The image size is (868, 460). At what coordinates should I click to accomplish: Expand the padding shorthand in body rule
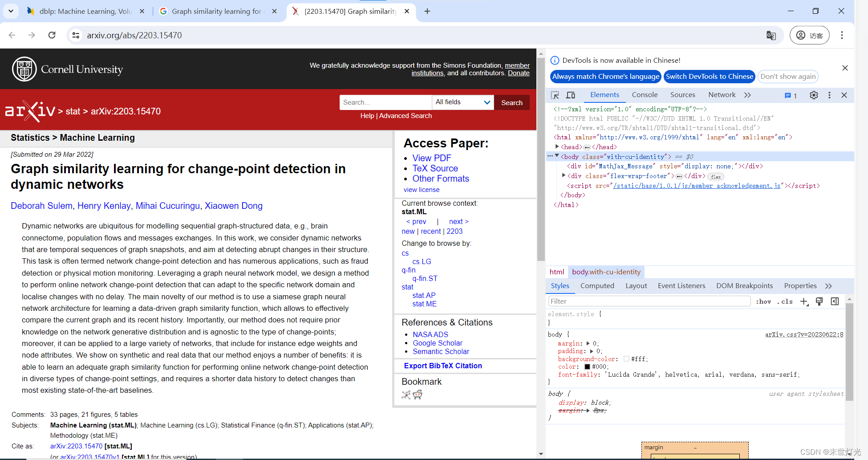pos(592,351)
